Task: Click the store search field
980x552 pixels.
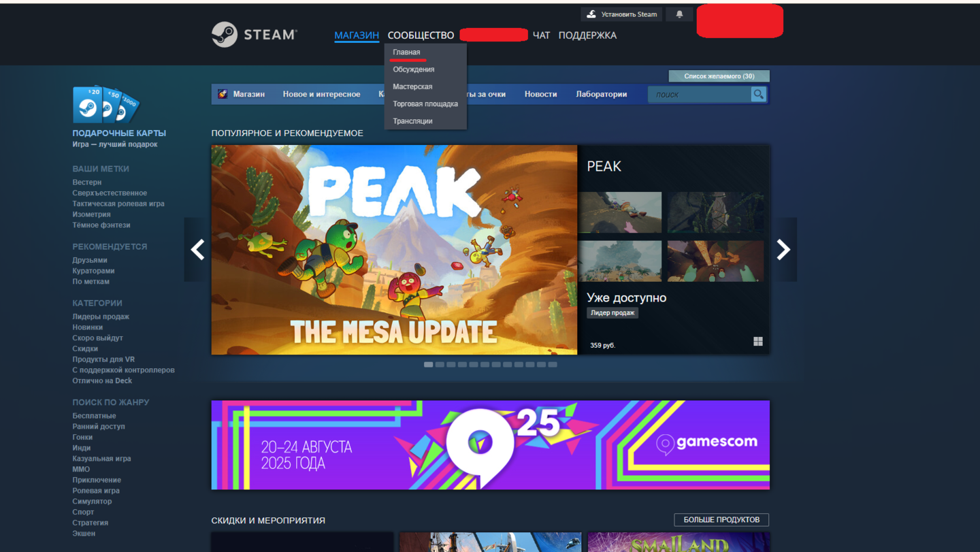Action: pyautogui.click(x=700, y=95)
